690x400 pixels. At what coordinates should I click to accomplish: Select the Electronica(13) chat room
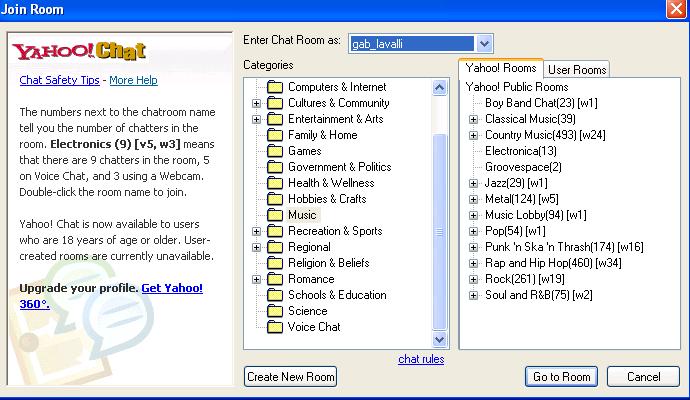pyautogui.click(x=521, y=151)
